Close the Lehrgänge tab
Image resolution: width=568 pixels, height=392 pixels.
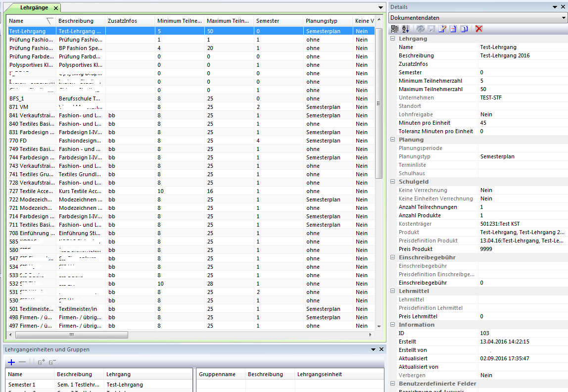(56, 8)
